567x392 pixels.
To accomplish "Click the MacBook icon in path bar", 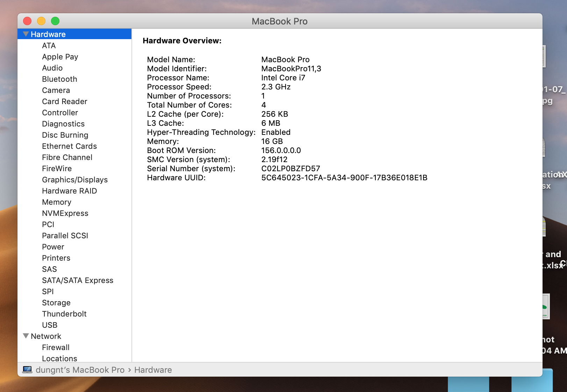I will pos(27,370).
